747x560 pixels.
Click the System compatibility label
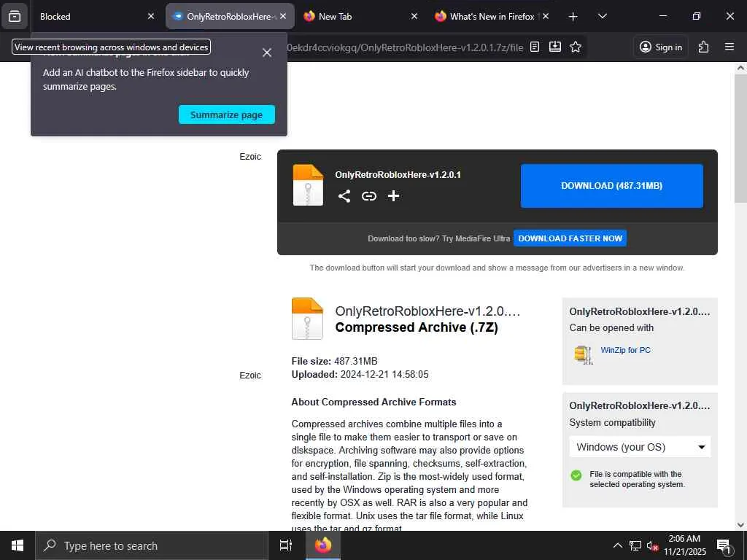(612, 422)
